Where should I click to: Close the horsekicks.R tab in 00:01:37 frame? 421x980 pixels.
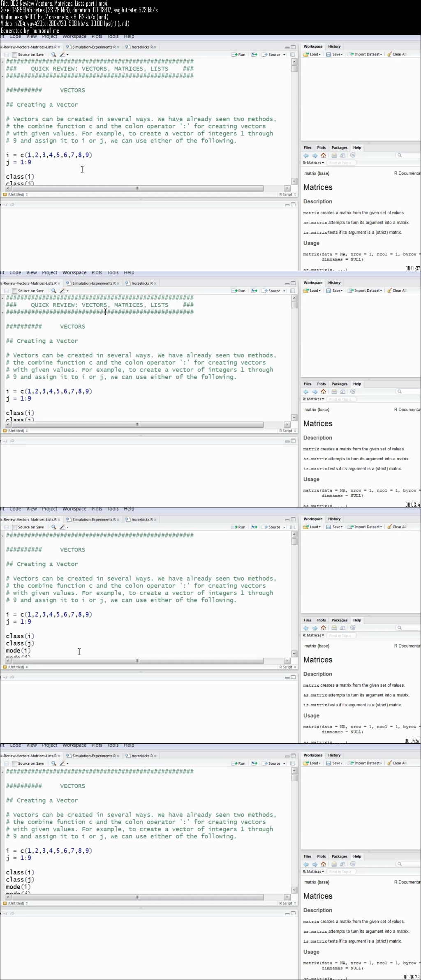(155, 47)
